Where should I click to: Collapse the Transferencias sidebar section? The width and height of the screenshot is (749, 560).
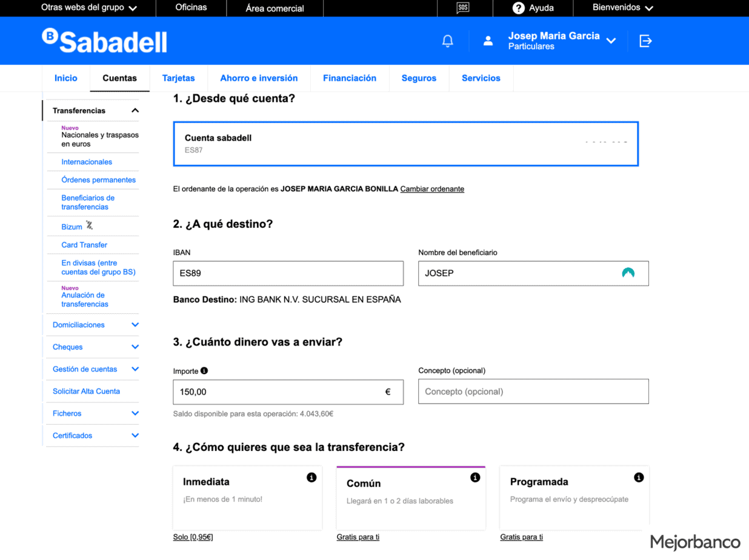[x=135, y=110]
